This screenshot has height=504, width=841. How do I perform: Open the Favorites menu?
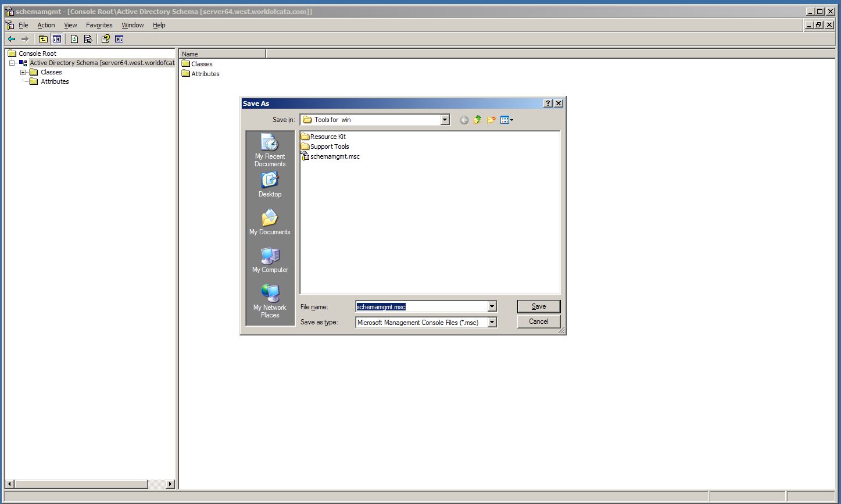click(99, 25)
